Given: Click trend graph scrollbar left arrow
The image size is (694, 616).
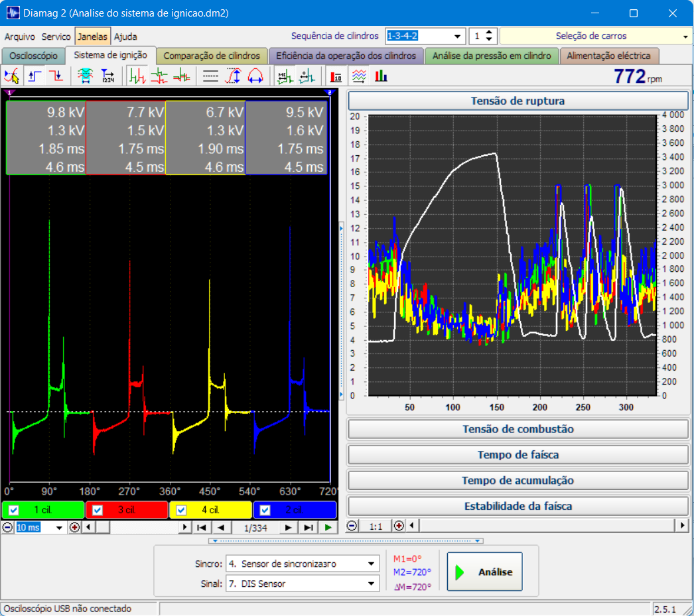Looking at the screenshot, I should point(412,525).
